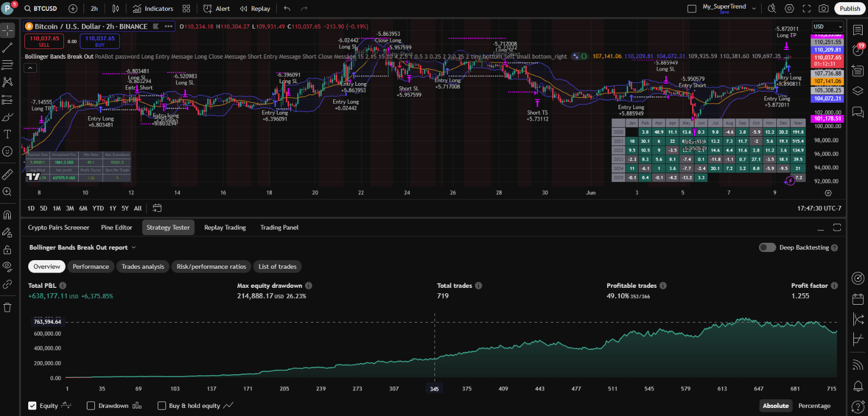Click the remove objects trash icon

coord(8,307)
